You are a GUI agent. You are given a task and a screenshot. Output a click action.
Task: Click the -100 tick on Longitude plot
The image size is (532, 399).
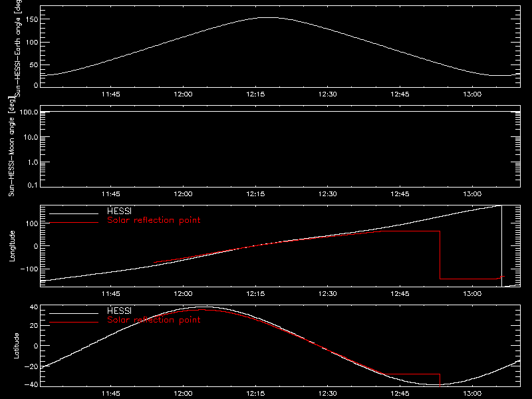click(29, 269)
